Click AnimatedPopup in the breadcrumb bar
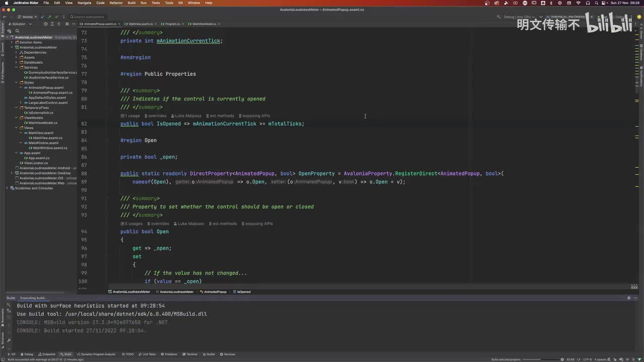 click(x=213, y=292)
